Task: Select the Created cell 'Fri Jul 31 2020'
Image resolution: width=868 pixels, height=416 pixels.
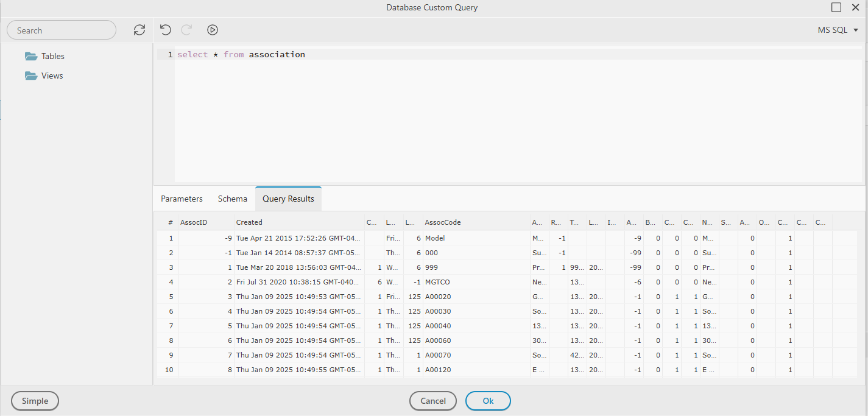Action: pyautogui.click(x=299, y=282)
